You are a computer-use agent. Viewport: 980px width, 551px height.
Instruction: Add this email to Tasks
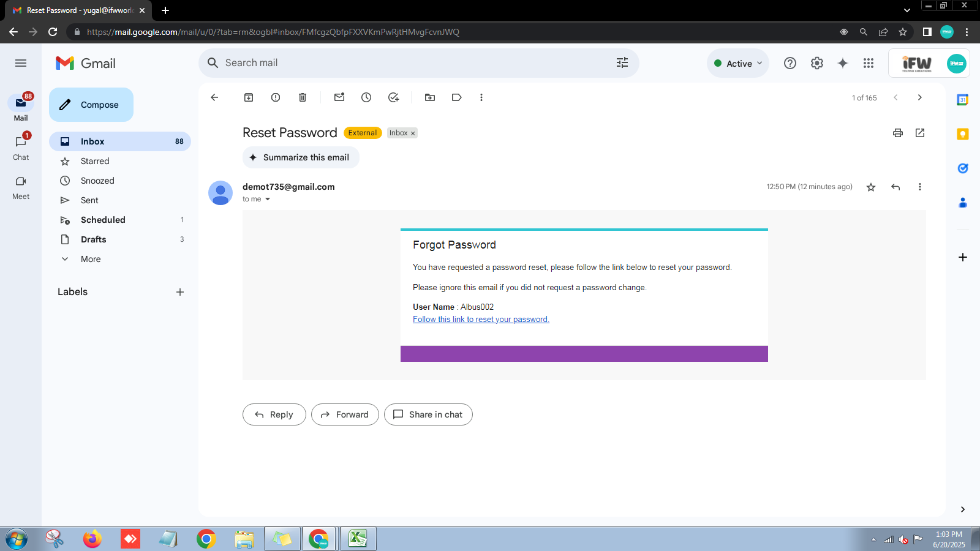click(393, 97)
